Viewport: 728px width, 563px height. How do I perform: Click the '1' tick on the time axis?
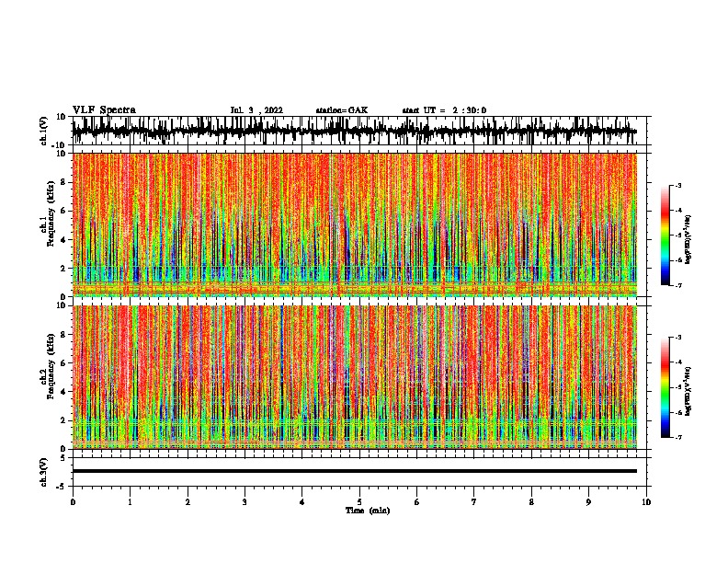click(x=130, y=502)
